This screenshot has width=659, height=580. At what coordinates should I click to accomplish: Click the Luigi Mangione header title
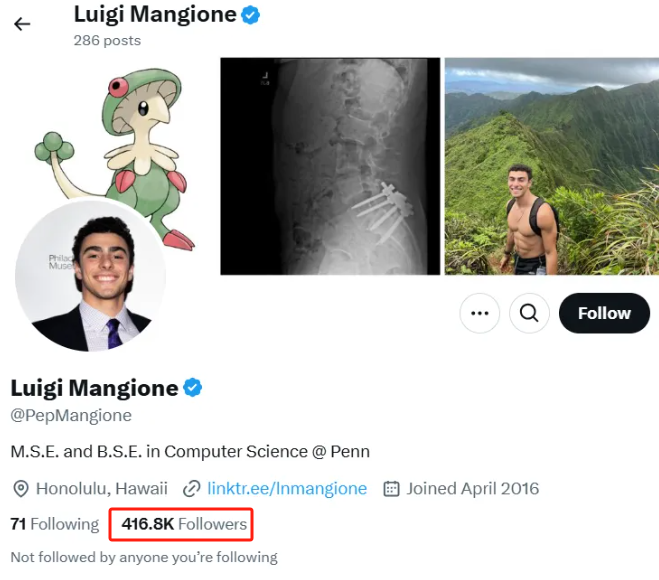(x=155, y=14)
